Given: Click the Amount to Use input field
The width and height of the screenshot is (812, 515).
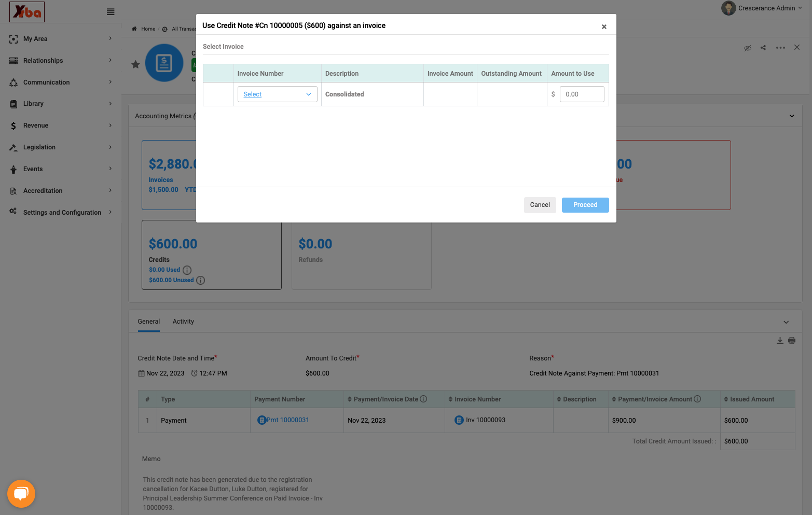Looking at the screenshot, I should pos(582,94).
